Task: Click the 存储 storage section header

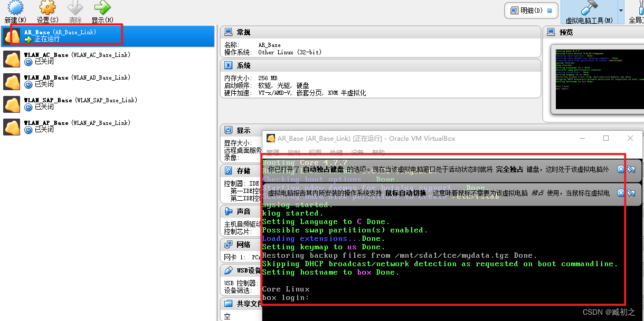Action: 243,171
